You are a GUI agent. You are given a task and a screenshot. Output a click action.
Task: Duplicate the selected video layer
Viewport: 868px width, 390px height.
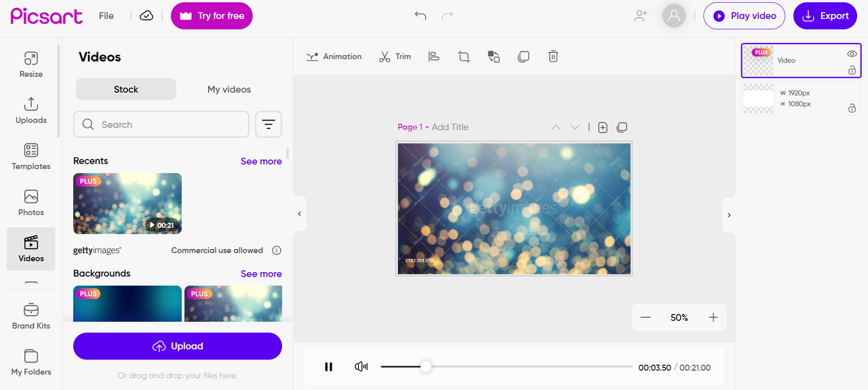(524, 56)
